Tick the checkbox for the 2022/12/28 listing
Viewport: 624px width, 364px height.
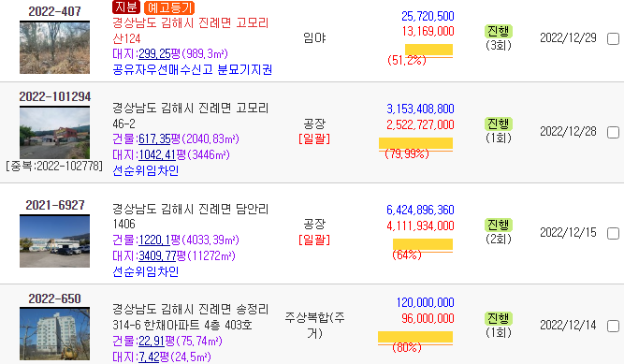613,132
